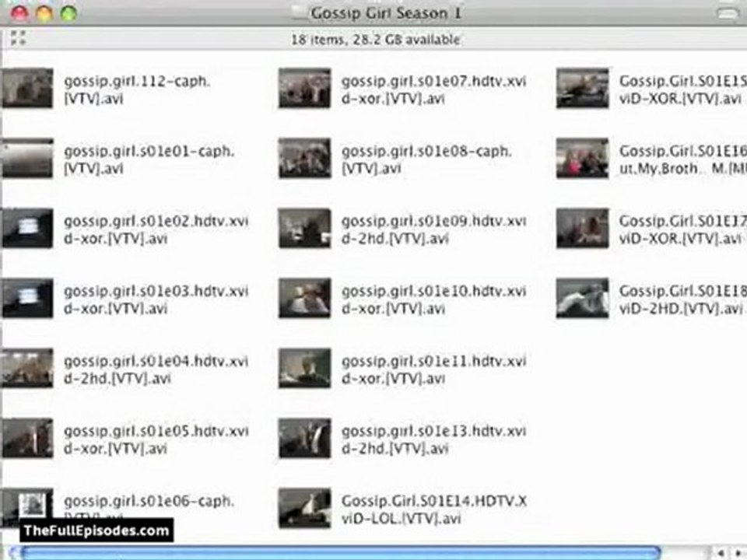Click the gossip.girl.s01e10.hdtv.xvid-xor file name
The width and height of the screenshot is (747, 560).
tap(434, 299)
